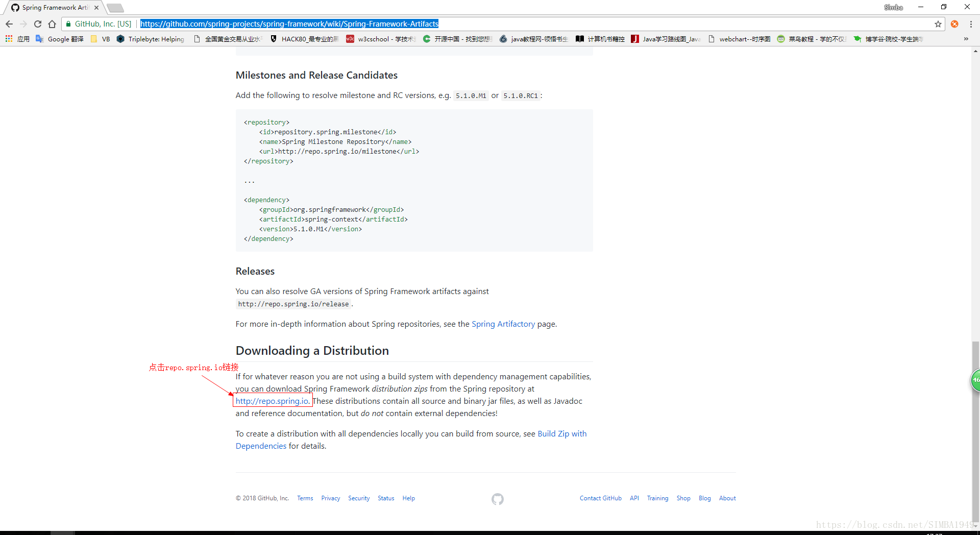This screenshot has width=980, height=535.
Task: Select the Spring Framework Artifacts browser tab
Action: tap(55, 8)
